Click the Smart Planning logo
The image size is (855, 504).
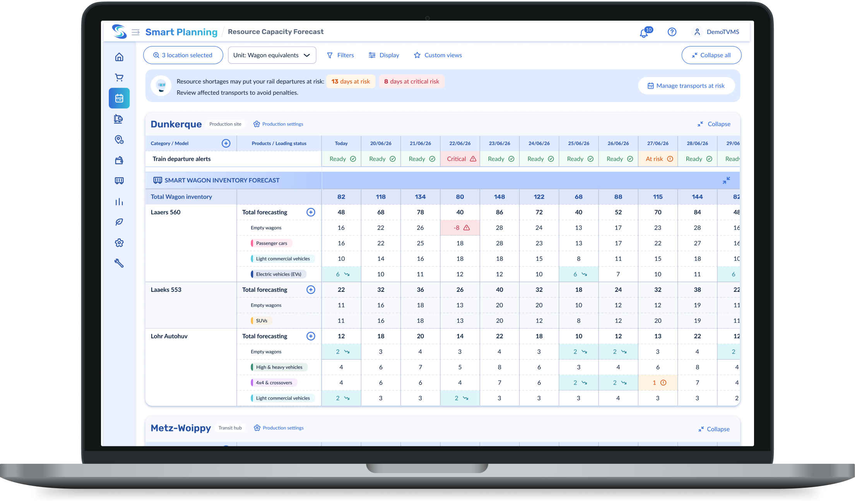click(119, 31)
